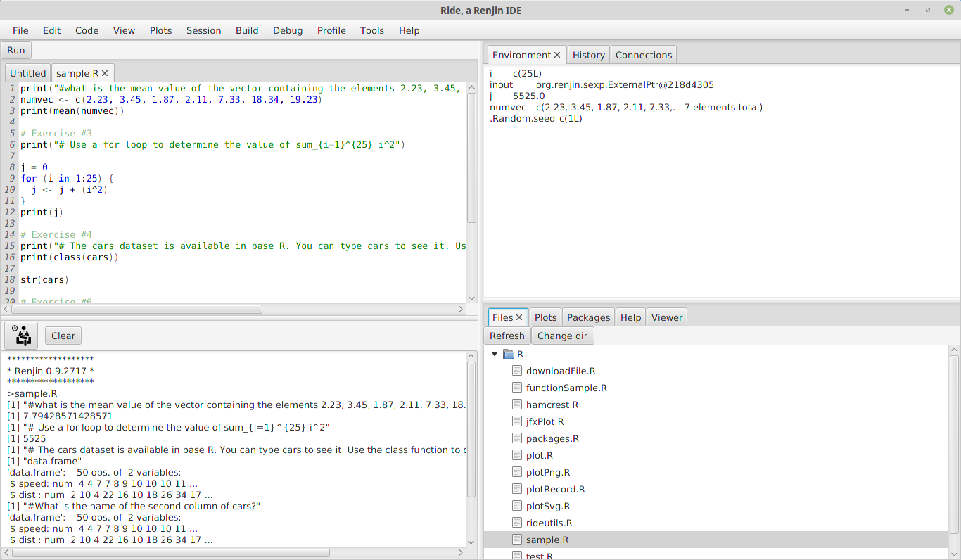This screenshot has height=560, width=961.
Task: Click the file icon beside rideutils.R
Action: click(517, 523)
